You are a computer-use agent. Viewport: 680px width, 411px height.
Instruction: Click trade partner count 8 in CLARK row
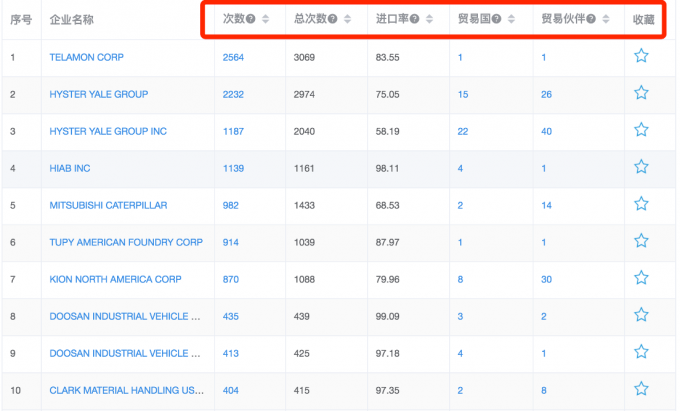[543, 390]
